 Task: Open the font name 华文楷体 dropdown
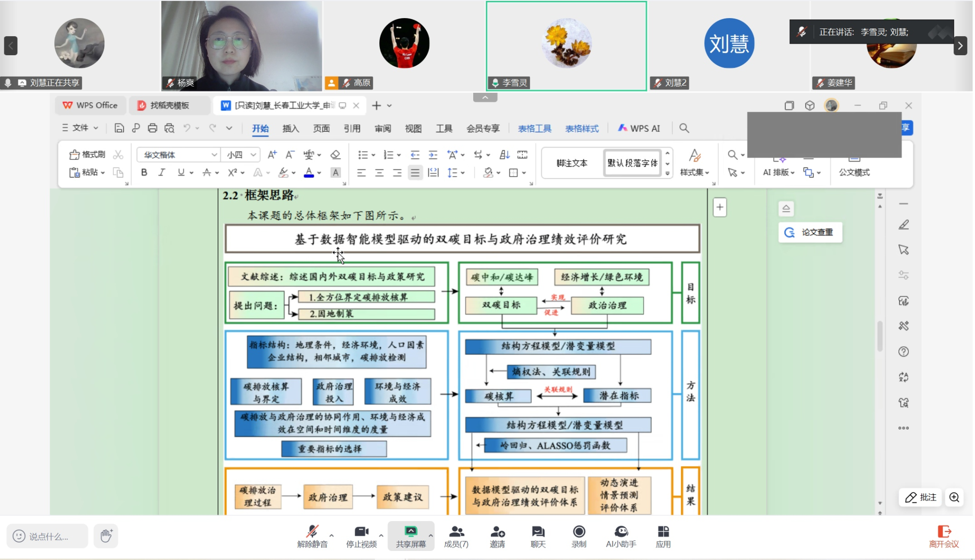214,155
